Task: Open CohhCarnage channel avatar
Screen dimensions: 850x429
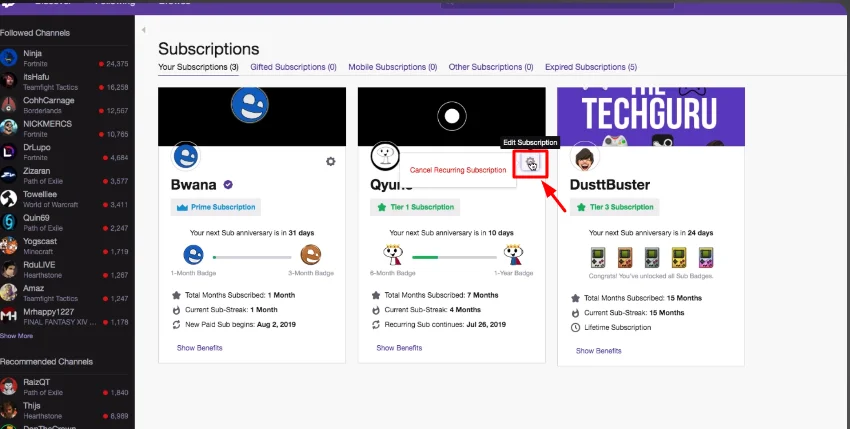Action: (9, 104)
